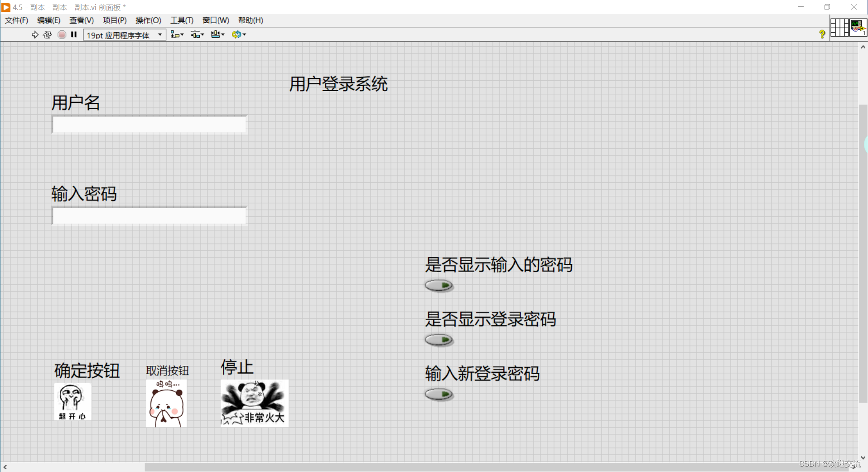
Task: Toggle the 是否显示输入的密码 switch
Action: [439, 286]
